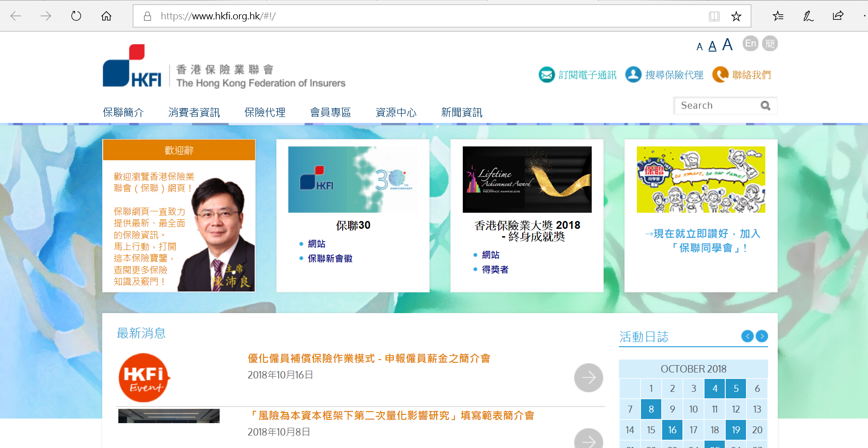Viewport: 868px width, 448px height.
Task: Go to next month in calendar
Action: click(762, 336)
